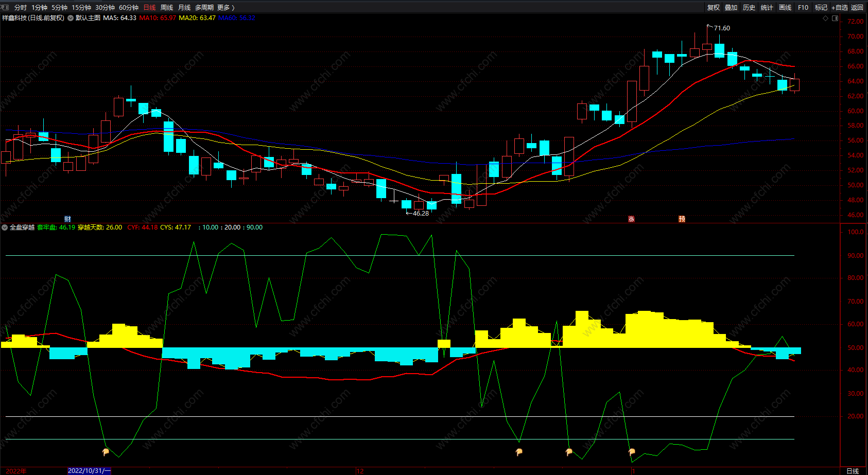The height and width of the screenshot is (475, 868).
Task: Click the 71.60 high price label
Action: pos(722,28)
